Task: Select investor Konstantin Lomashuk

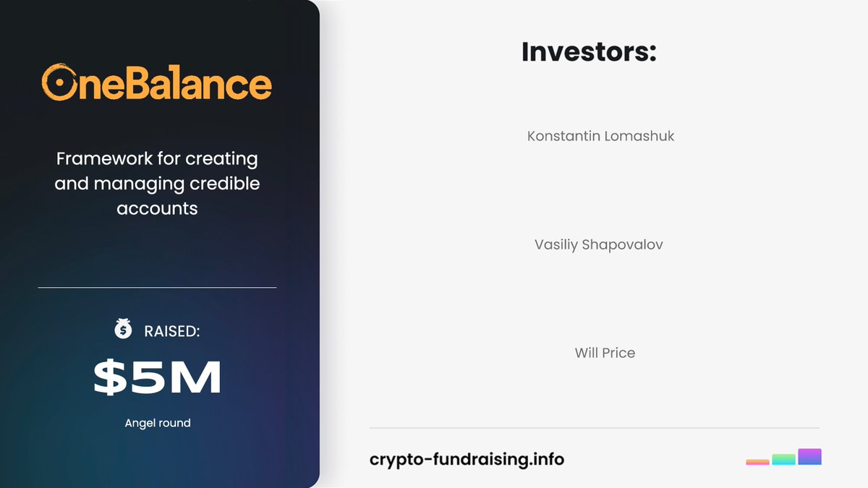Action: [x=601, y=136]
